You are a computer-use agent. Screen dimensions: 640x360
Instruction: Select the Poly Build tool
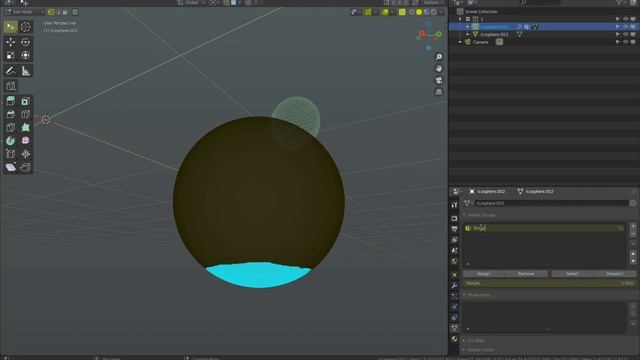coord(25,127)
